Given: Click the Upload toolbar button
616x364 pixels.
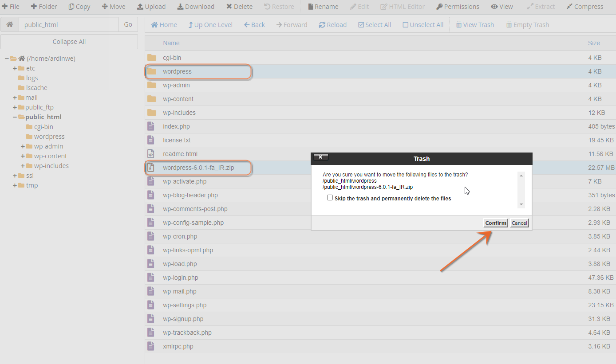Looking at the screenshot, I should [x=151, y=7].
